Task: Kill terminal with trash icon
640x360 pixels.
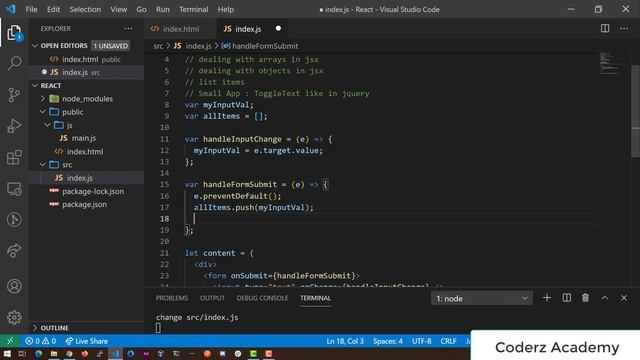Action: (x=585, y=298)
